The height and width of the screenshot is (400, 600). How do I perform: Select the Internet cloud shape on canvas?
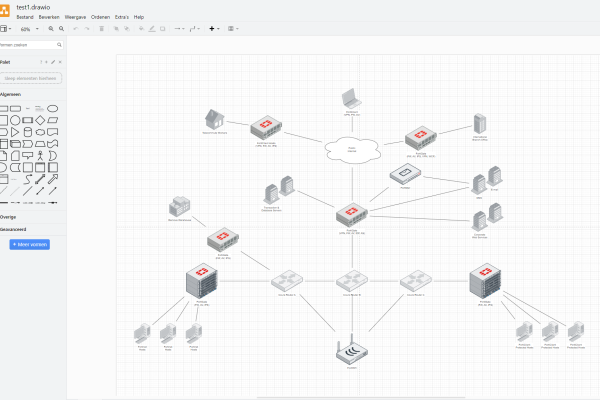[x=351, y=151]
